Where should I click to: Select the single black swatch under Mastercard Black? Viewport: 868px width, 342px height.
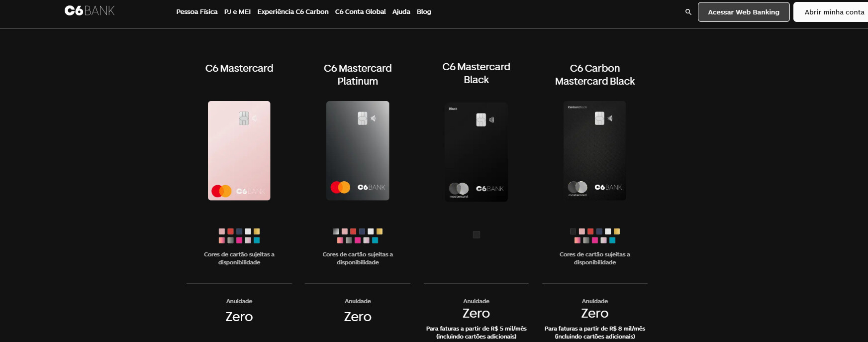point(477,234)
